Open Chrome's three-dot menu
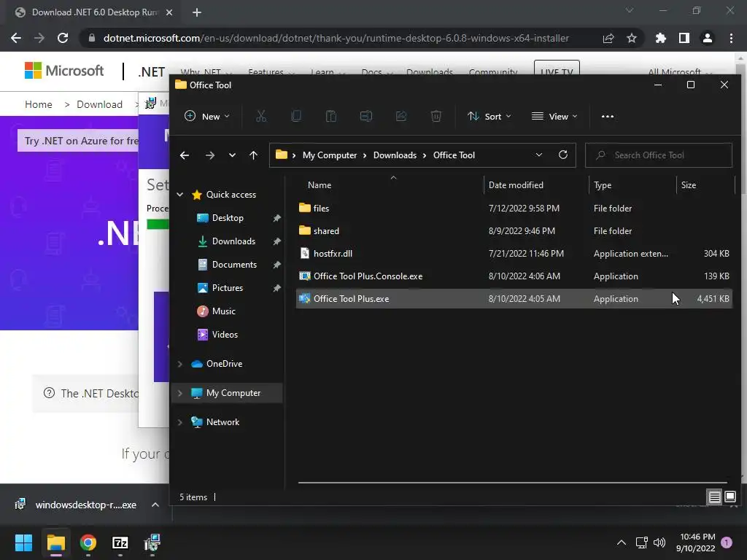This screenshot has height=560, width=747. 731,38
